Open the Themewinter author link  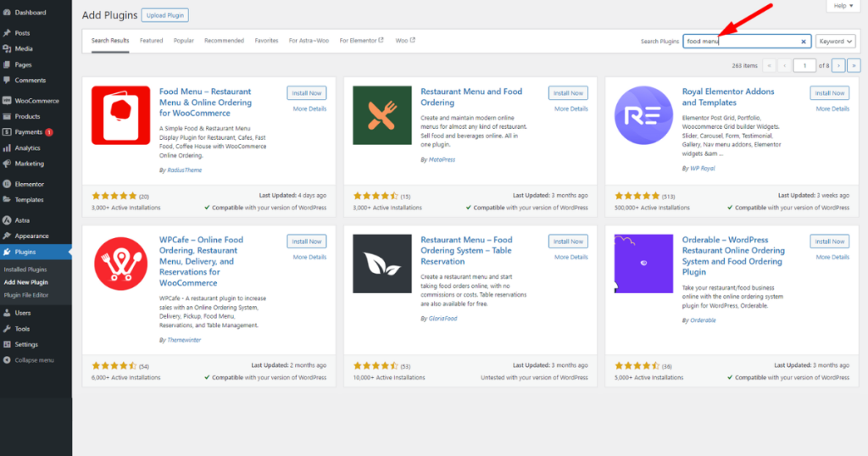click(x=184, y=340)
